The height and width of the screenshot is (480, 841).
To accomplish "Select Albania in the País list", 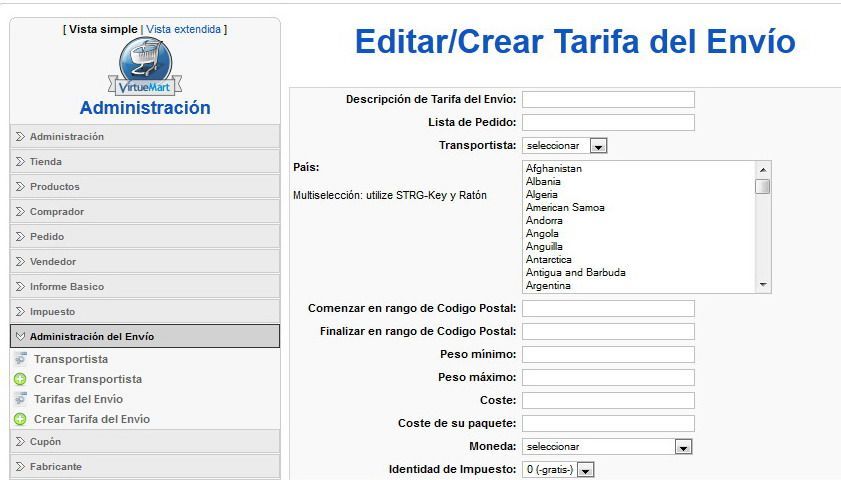I will [x=543, y=181].
